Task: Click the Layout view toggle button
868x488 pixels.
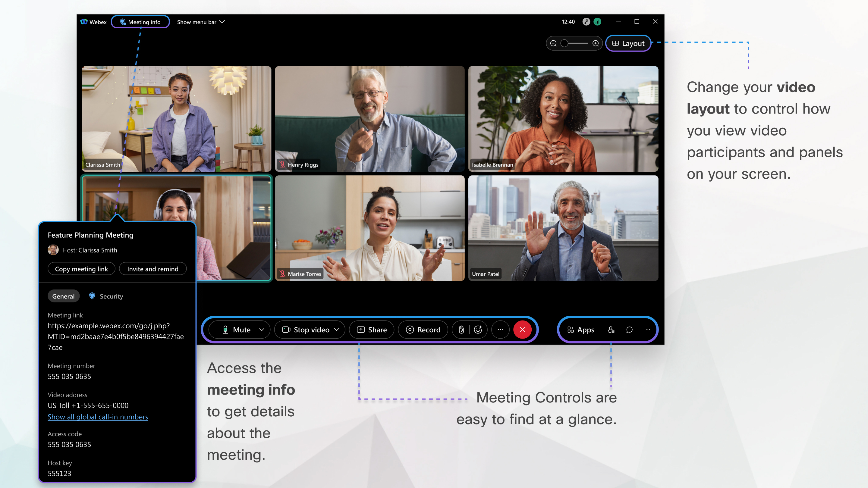Action: pyautogui.click(x=629, y=43)
